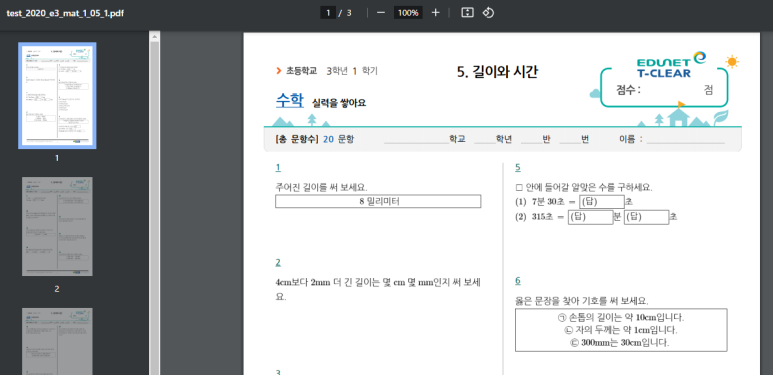Click the EDUNET T-CLEAR logo

click(670, 65)
